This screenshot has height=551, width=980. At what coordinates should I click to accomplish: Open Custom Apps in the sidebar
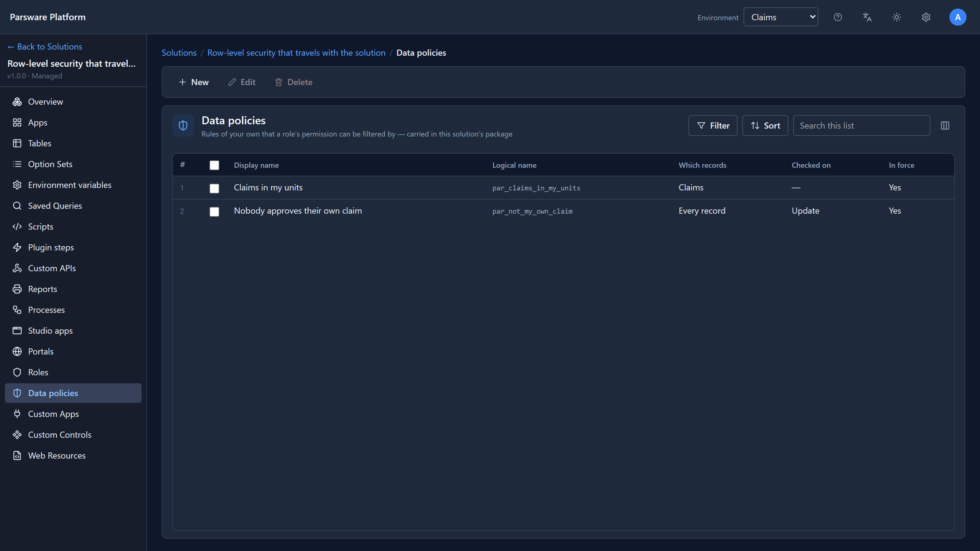pyautogui.click(x=73, y=414)
